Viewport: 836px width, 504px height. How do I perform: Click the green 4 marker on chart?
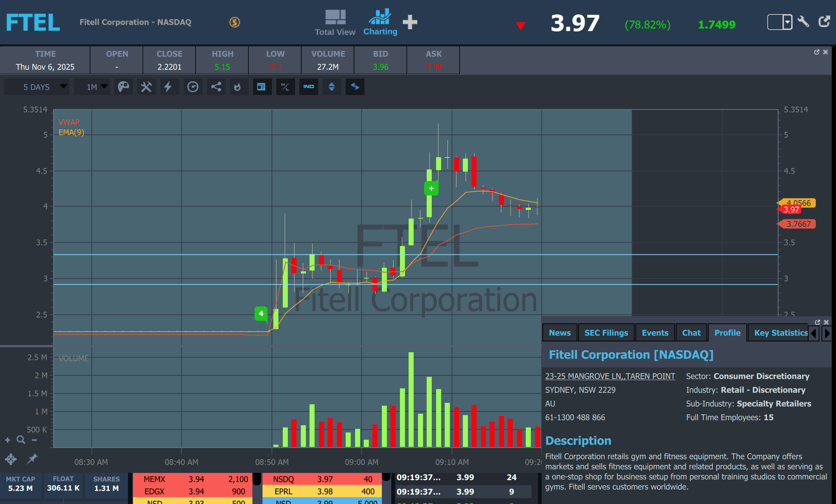point(261,313)
